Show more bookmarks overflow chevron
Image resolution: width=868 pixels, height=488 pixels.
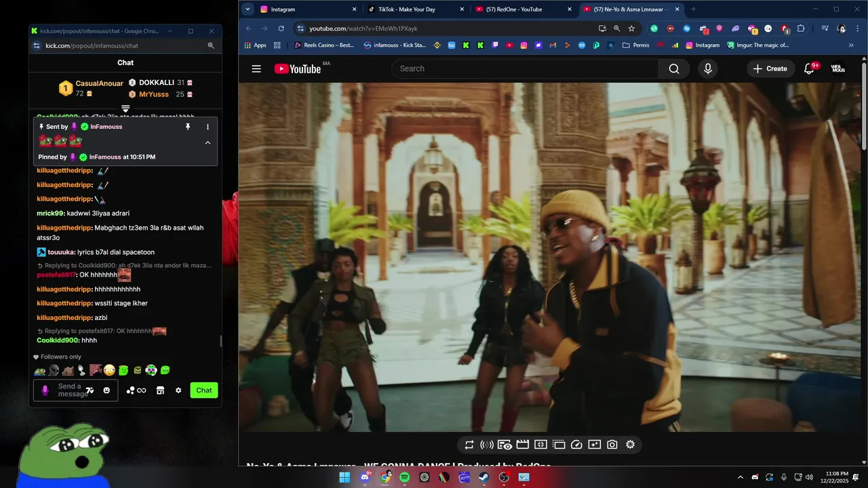click(x=851, y=45)
